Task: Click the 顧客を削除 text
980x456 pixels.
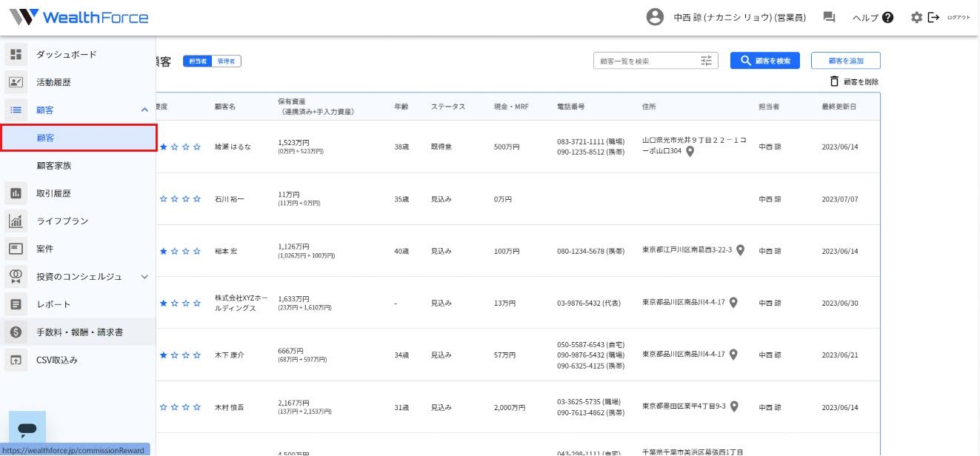Action: pyautogui.click(x=861, y=82)
